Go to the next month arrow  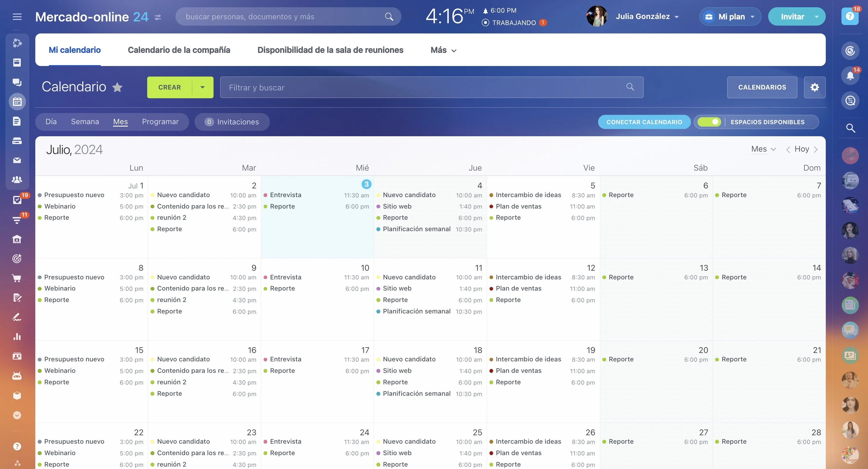(816, 150)
